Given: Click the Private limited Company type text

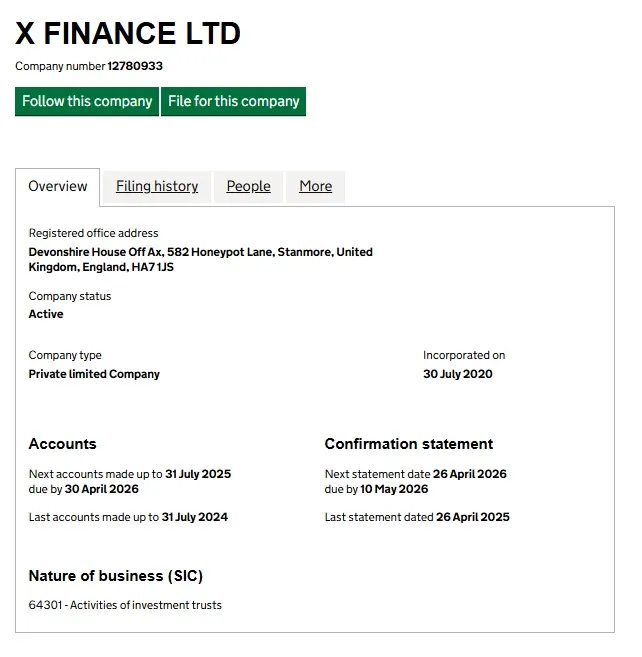Looking at the screenshot, I should 94,374.
